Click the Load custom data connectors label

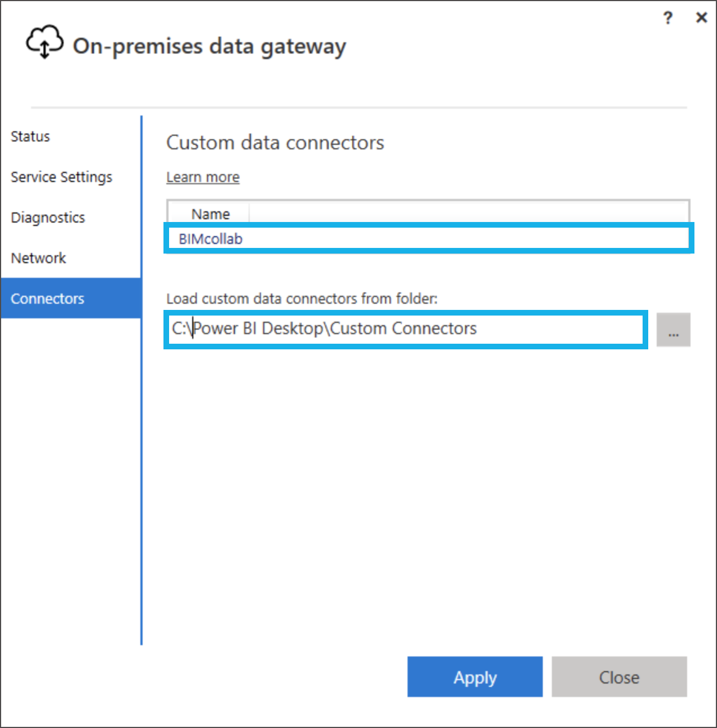tap(302, 299)
